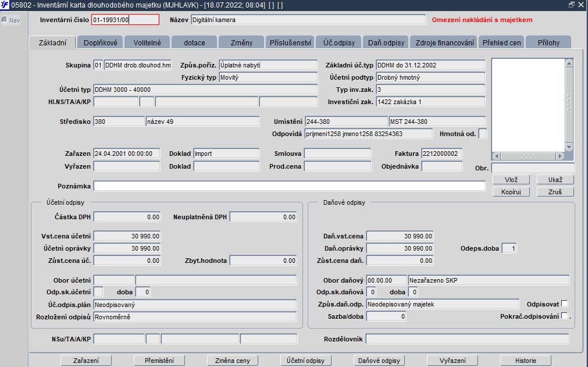Open the Zdroje financování tab
This screenshot has height=367, width=588.
point(444,42)
